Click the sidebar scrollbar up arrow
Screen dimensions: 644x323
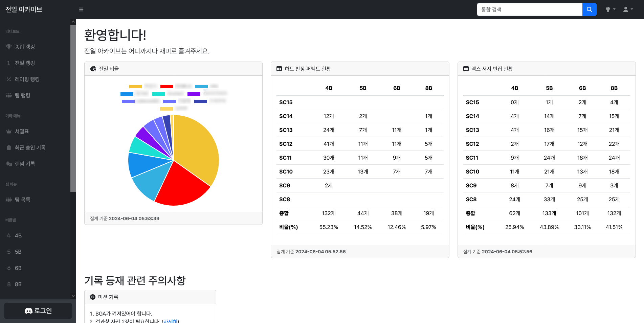[73, 22]
